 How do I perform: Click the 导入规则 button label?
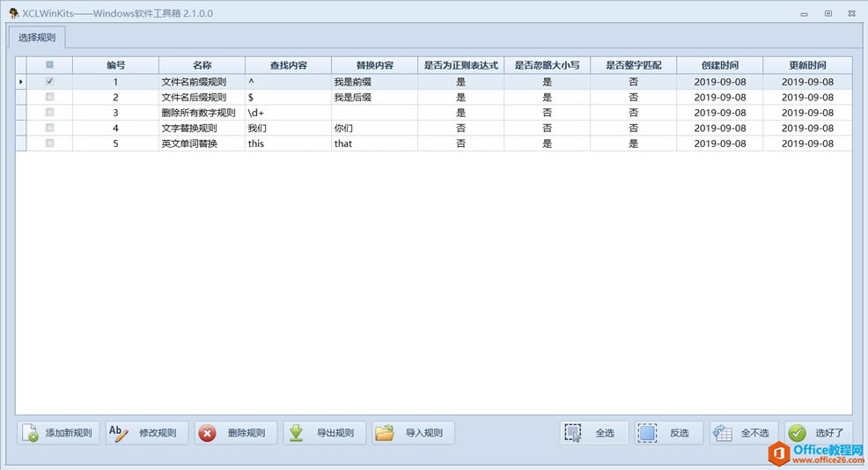click(424, 433)
